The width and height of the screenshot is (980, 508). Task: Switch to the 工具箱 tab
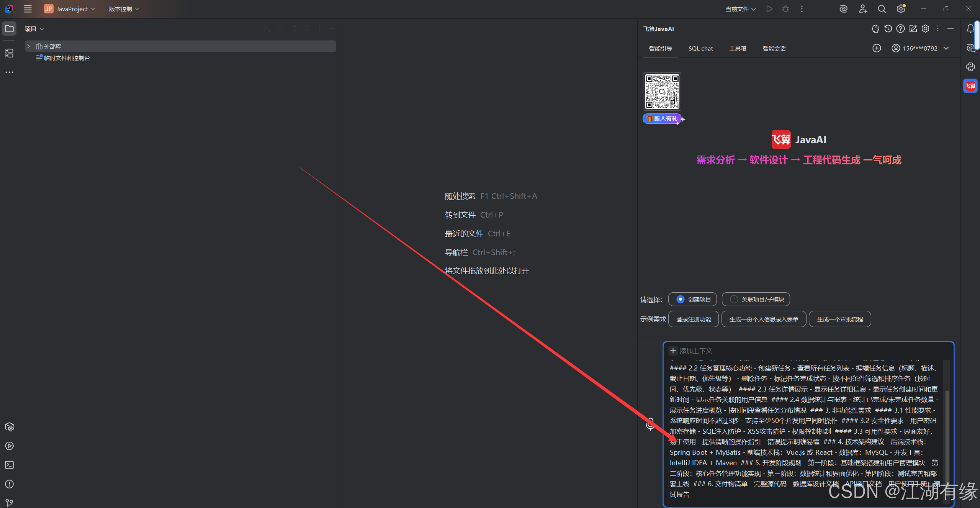pyautogui.click(x=738, y=48)
